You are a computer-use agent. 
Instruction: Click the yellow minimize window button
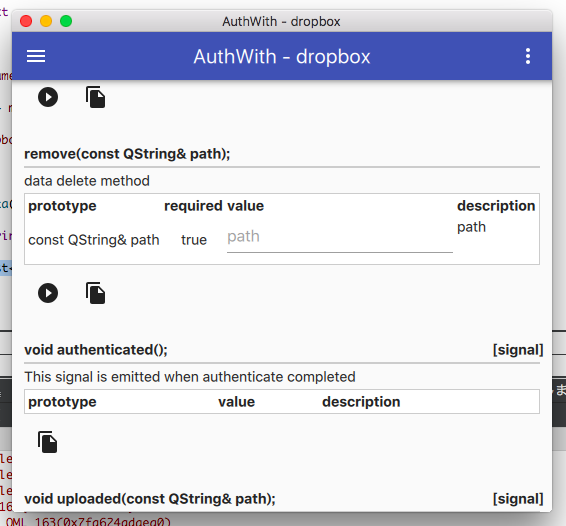(46, 21)
